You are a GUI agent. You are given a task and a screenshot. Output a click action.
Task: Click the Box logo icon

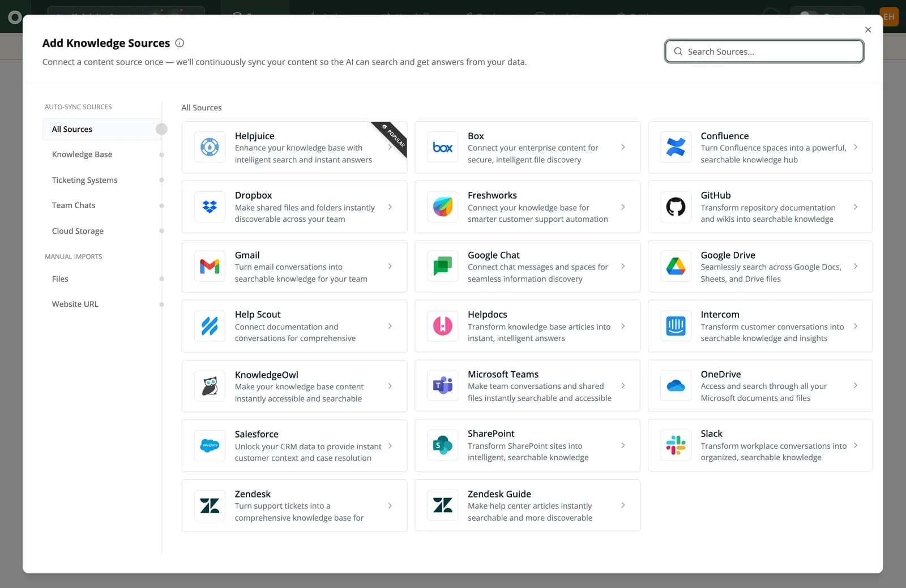click(443, 147)
